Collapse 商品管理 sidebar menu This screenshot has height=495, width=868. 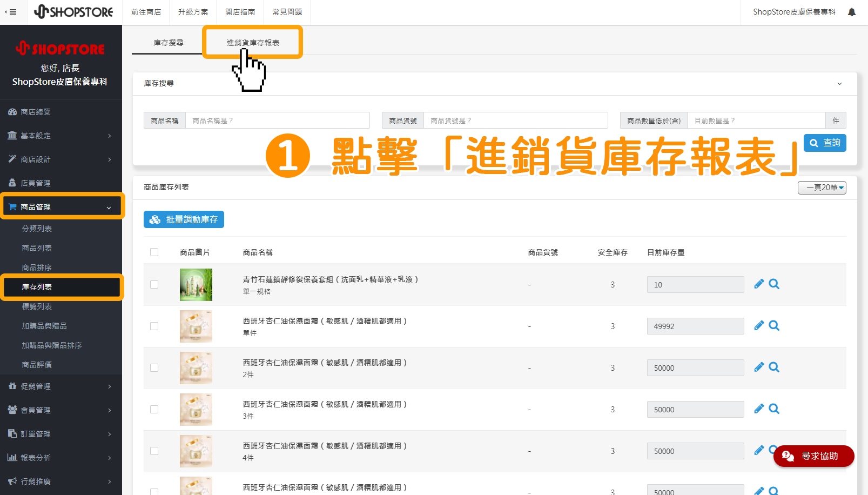61,207
